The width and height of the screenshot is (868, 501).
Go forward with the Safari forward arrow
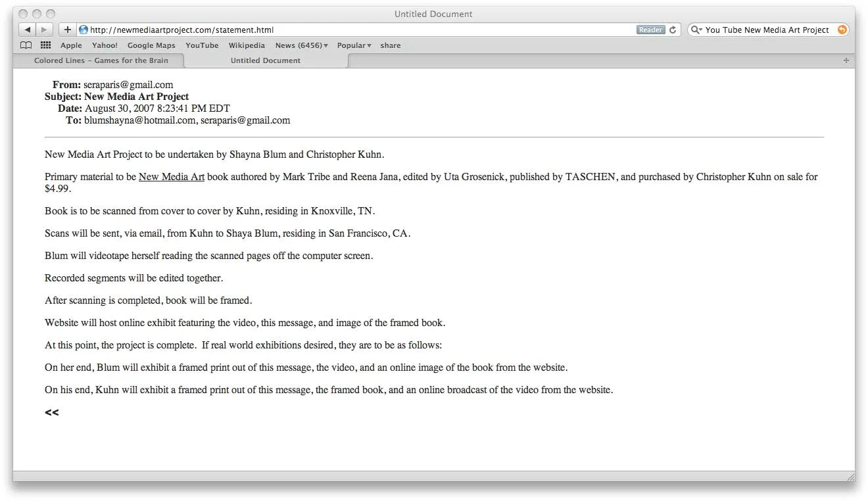[44, 30]
